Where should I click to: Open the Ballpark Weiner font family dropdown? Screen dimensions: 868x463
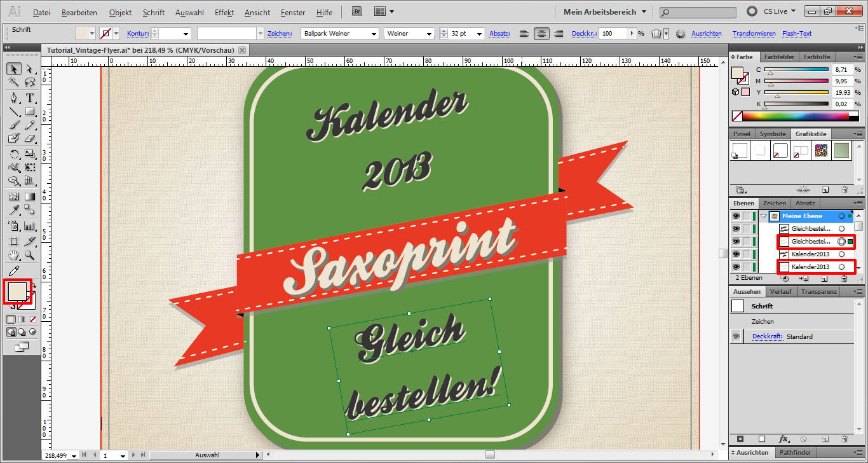373,34
